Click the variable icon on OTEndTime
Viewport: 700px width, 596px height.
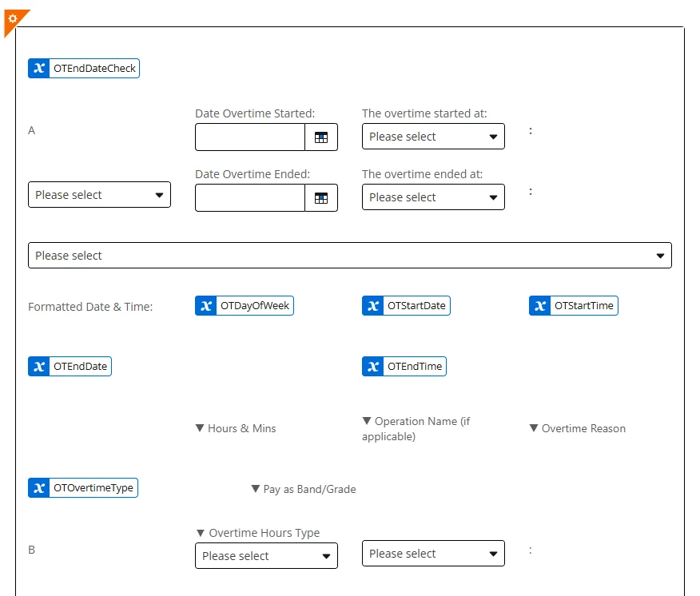tap(372, 367)
